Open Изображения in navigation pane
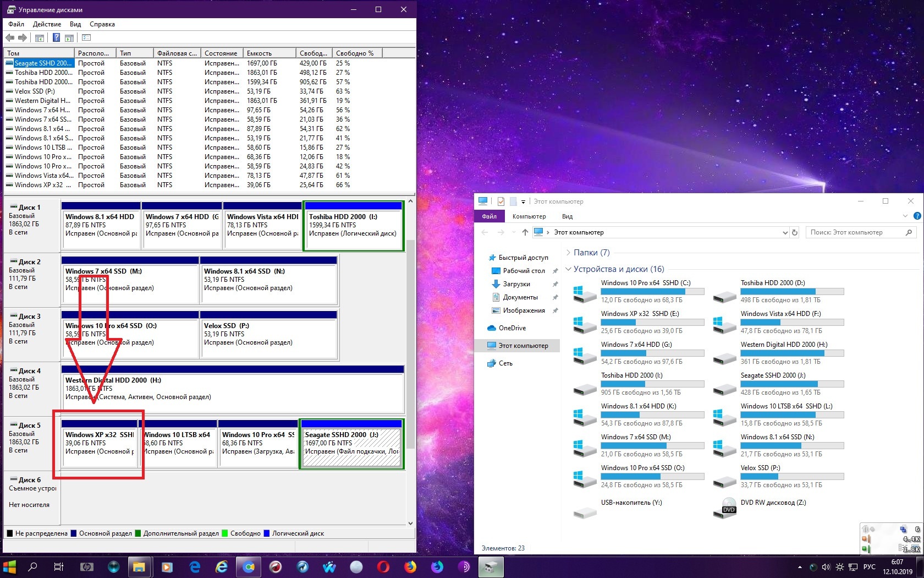924x578 pixels. [518, 310]
